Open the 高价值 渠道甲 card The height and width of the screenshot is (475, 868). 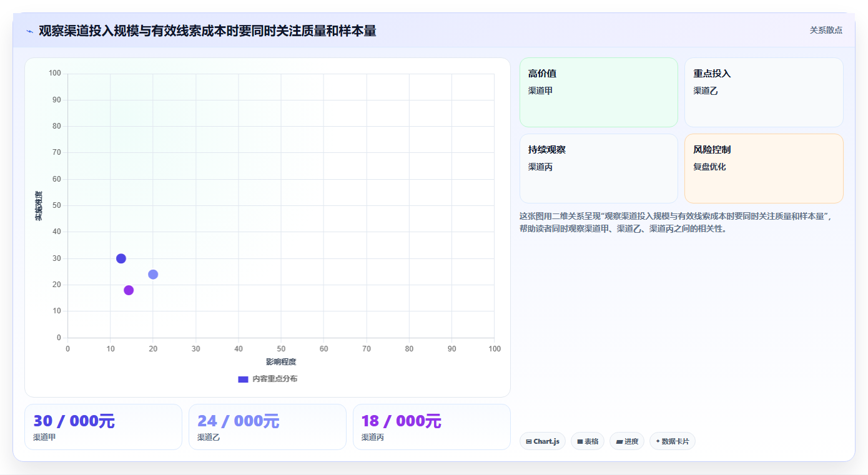point(598,92)
